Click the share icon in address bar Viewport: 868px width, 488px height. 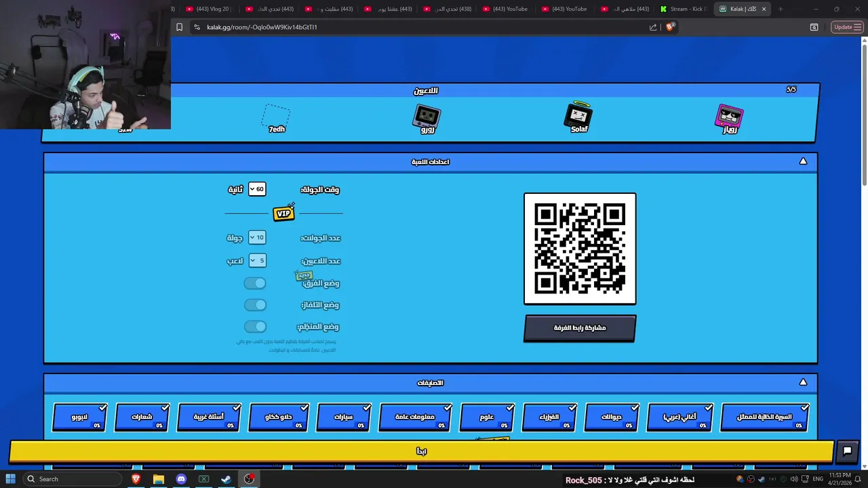(653, 27)
